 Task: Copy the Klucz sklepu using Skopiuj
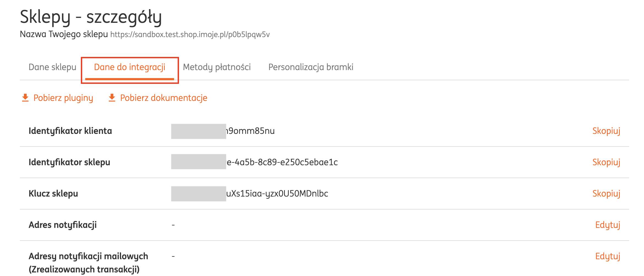pos(606,194)
